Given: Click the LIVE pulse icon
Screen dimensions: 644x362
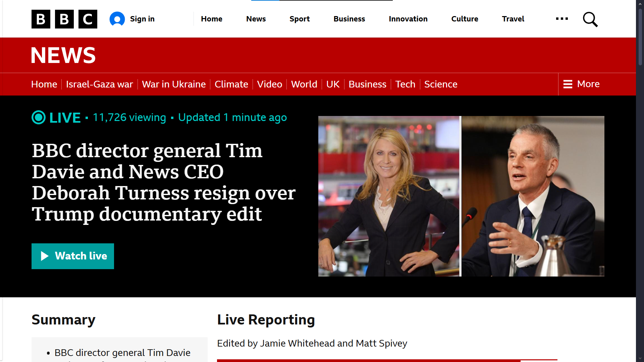Looking at the screenshot, I should click(39, 118).
